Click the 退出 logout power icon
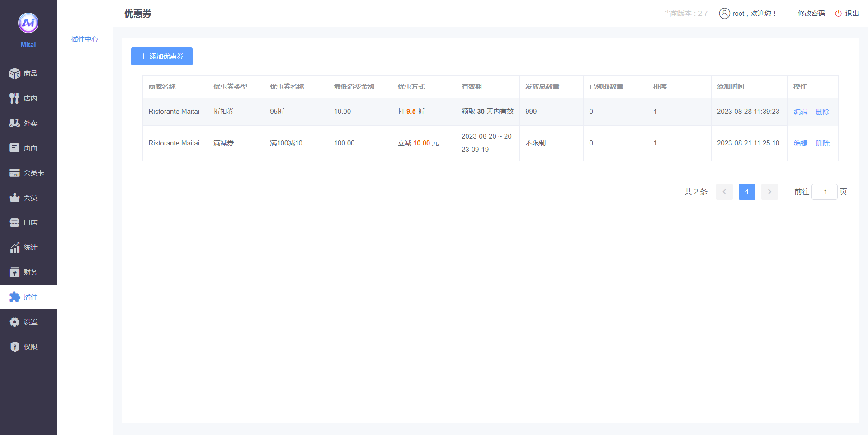Screen dimensions: 868x435 point(838,14)
